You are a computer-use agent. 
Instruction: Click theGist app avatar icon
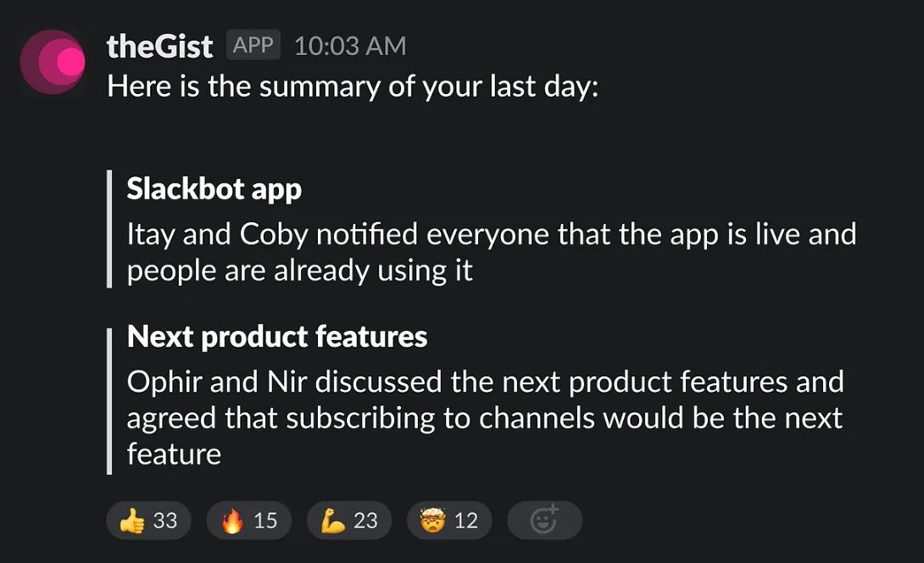[x=53, y=61]
